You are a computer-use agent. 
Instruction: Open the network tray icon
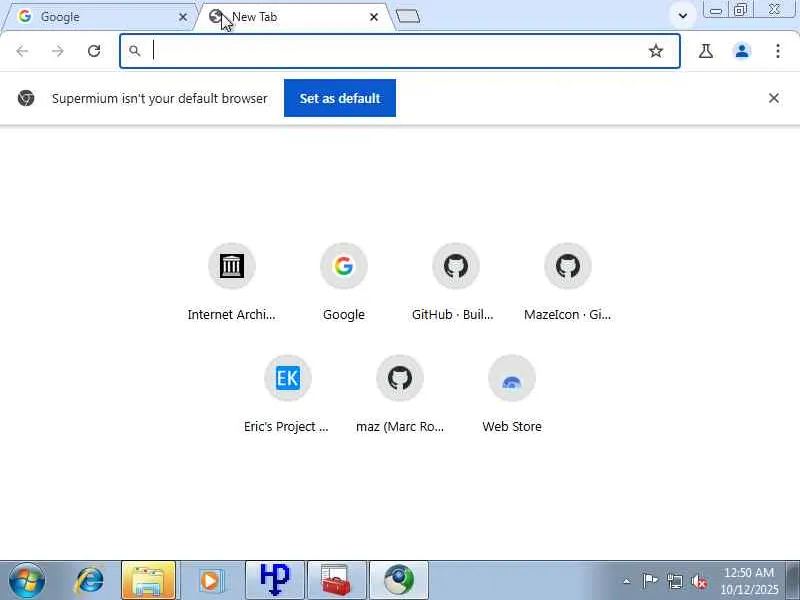(x=675, y=581)
